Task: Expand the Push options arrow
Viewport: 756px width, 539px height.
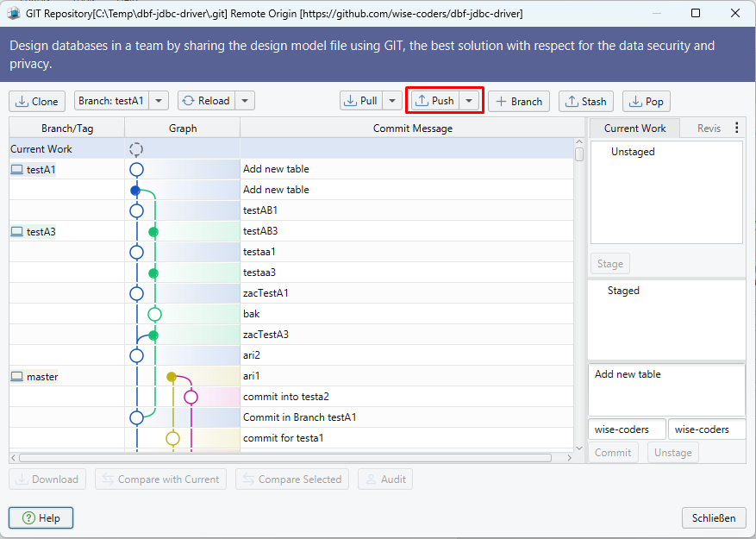Action: 469,101
